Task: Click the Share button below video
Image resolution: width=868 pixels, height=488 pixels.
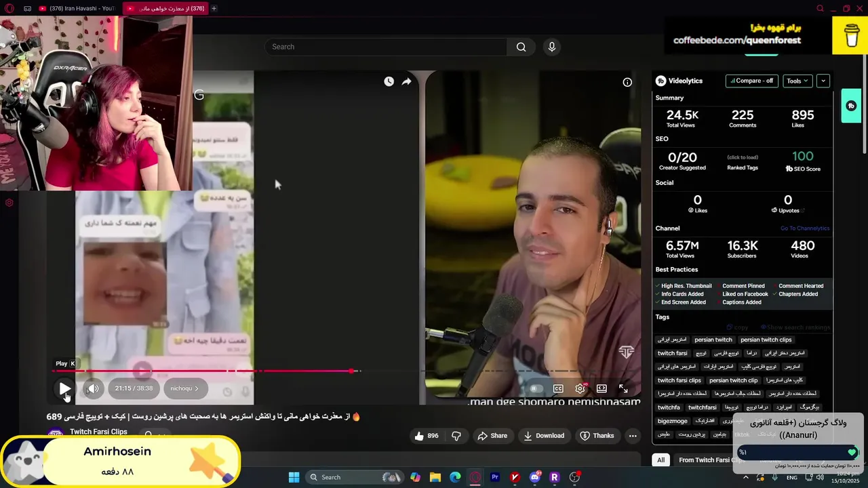Action: click(492, 436)
